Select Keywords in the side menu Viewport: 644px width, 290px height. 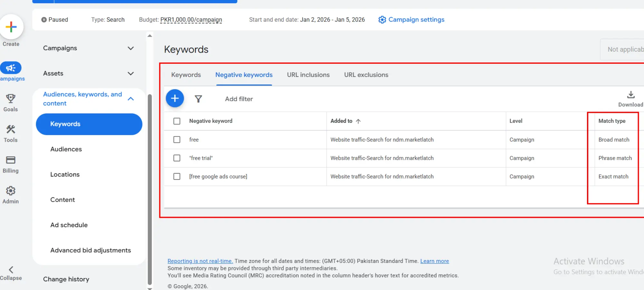89,124
